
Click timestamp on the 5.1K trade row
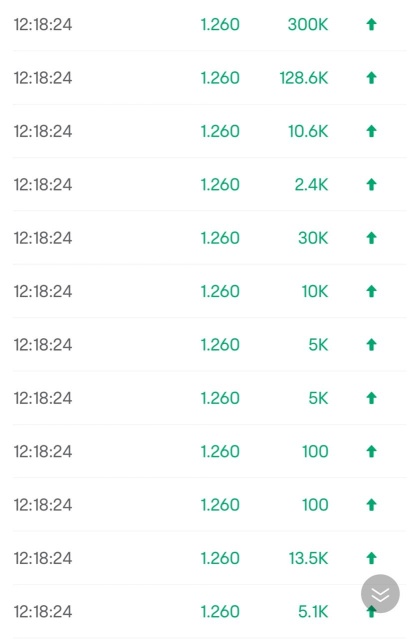click(x=43, y=611)
